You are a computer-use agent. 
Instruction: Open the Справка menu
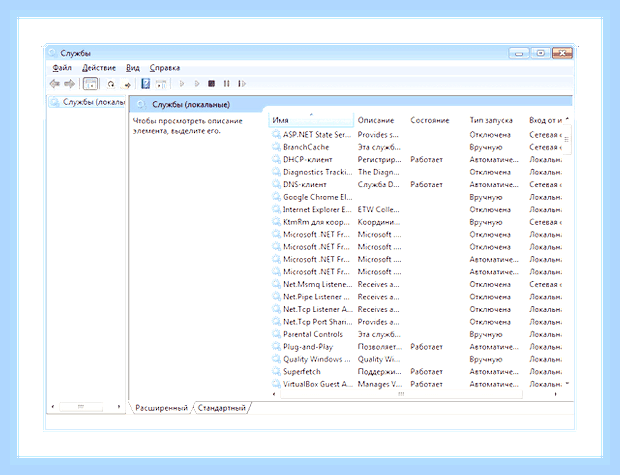164,68
